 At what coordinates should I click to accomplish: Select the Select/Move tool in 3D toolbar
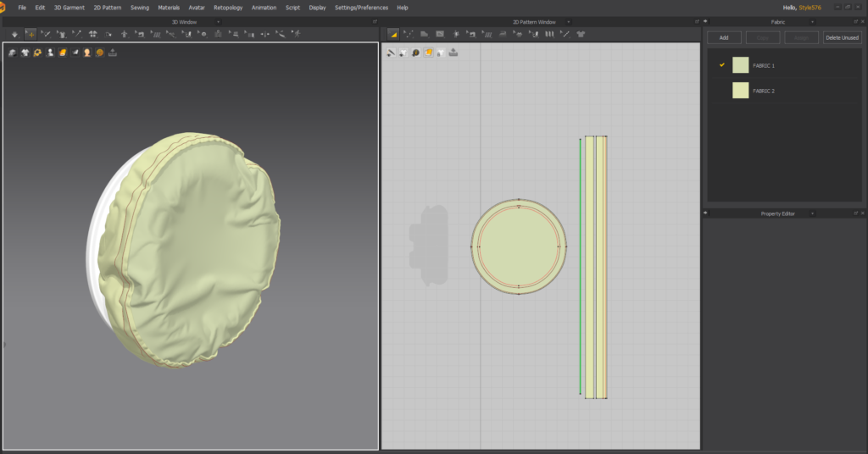31,34
